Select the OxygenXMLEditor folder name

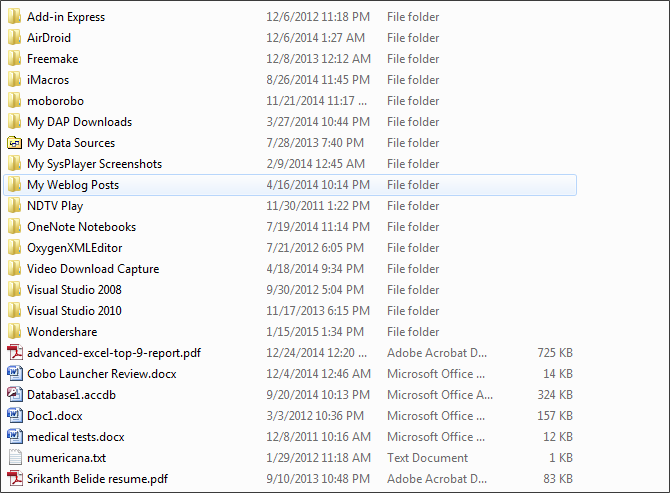[75, 248]
